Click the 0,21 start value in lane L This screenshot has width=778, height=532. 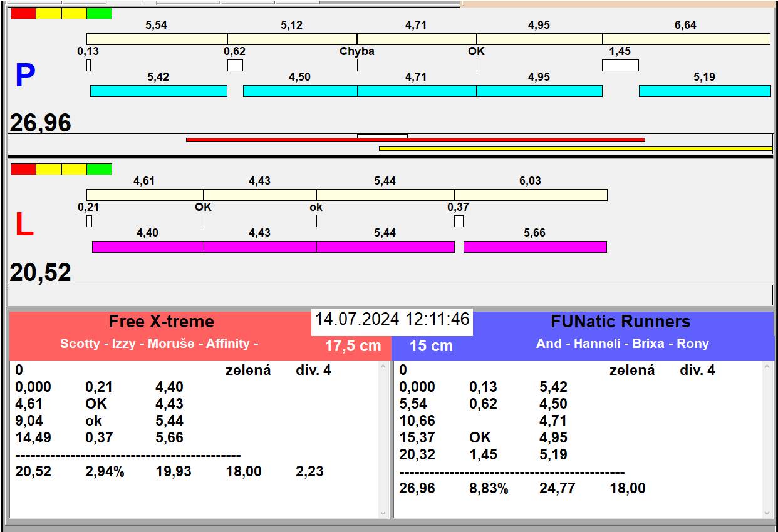coord(88,207)
